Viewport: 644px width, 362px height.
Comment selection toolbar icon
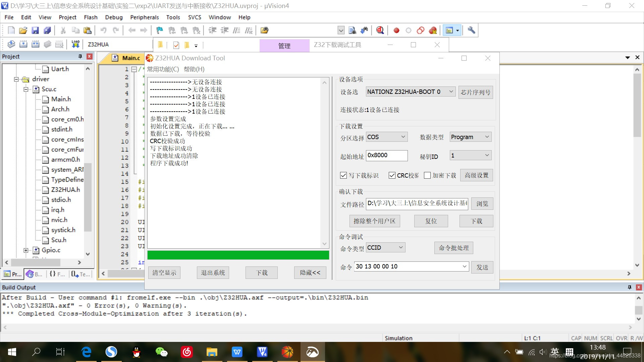click(x=237, y=31)
